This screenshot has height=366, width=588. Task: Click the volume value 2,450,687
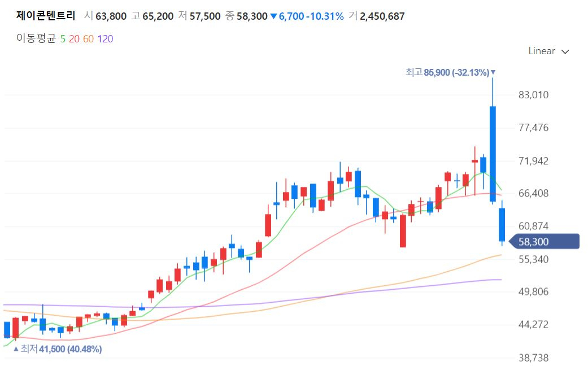tap(382, 16)
